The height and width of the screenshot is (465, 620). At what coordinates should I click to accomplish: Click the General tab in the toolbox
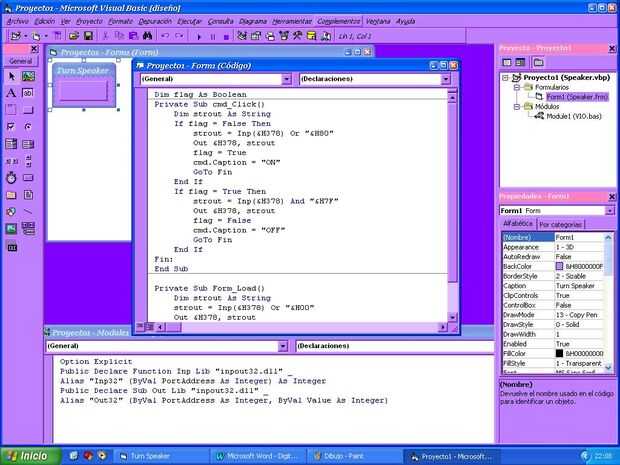pyautogui.click(x=21, y=61)
